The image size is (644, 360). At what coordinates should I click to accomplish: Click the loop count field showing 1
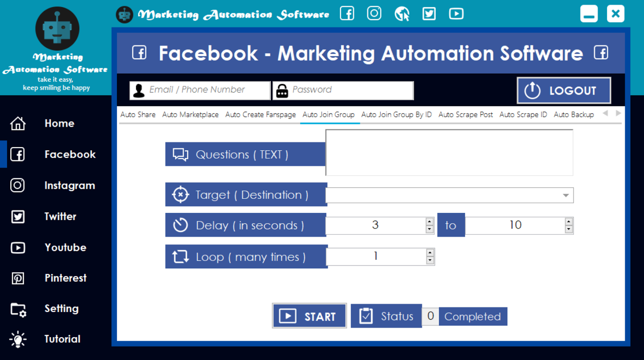(376, 257)
